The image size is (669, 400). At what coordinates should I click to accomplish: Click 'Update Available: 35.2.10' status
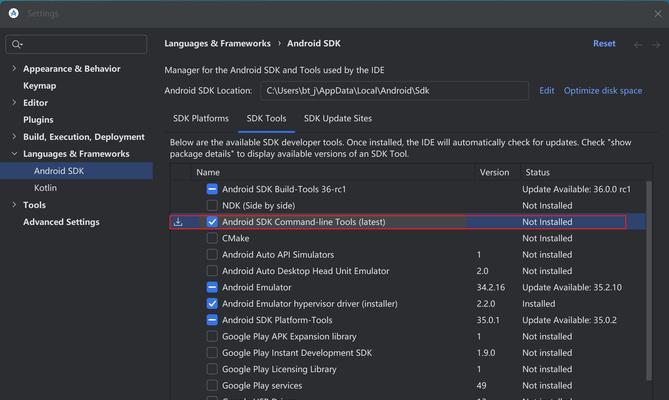pos(572,287)
